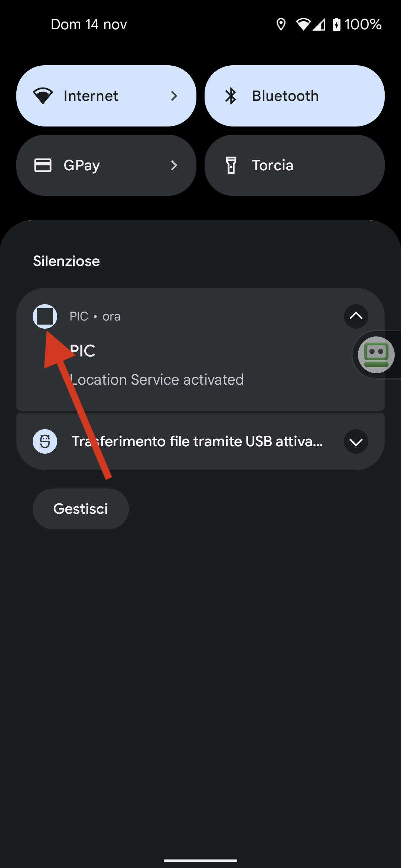Tap the flashlight icon in the Torcia tile
Image resolution: width=401 pixels, height=868 pixels.
[231, 165]
